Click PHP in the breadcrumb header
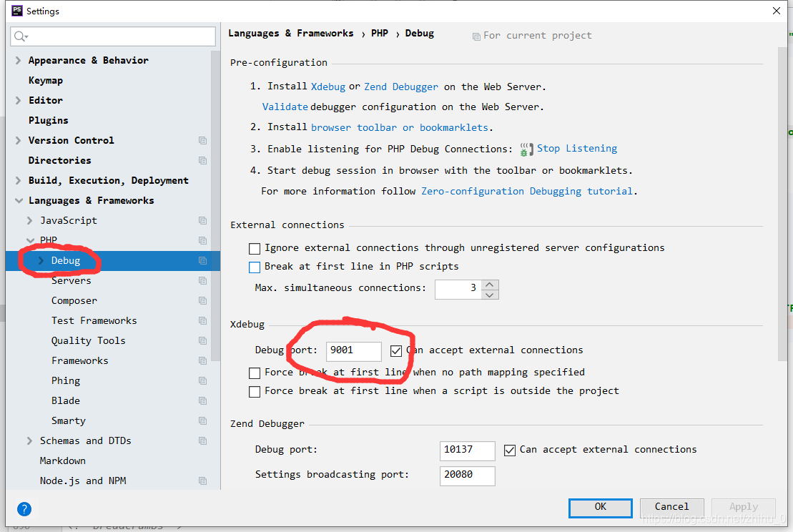This screenshot has width=793, height=532. (379, 34)
